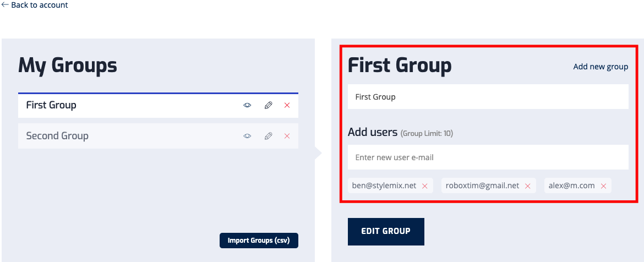View the First Group via eye icon
The height and width of the screenshot is (262, 644).
point(247,105)
